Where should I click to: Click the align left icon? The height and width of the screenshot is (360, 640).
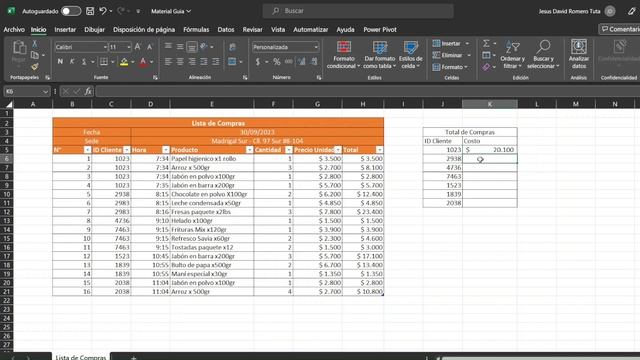pyautogui.click(x=168, y=62)
